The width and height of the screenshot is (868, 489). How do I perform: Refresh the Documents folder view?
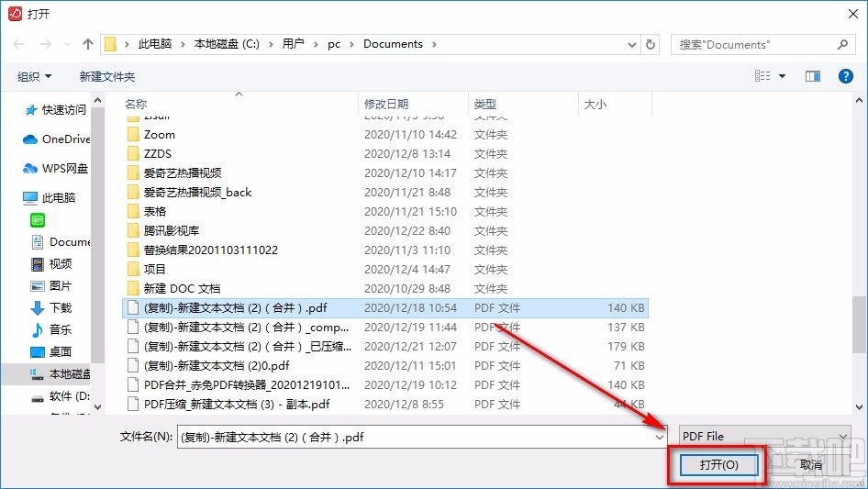click(651, 44)
